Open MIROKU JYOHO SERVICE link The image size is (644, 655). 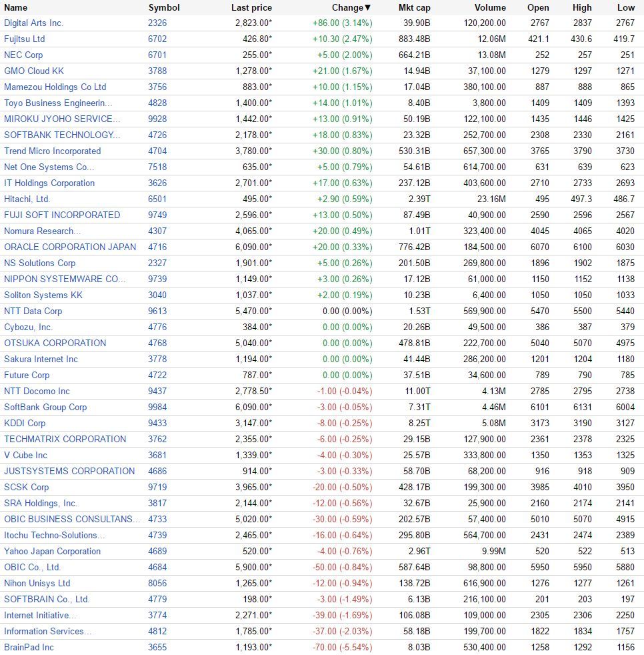62,119
